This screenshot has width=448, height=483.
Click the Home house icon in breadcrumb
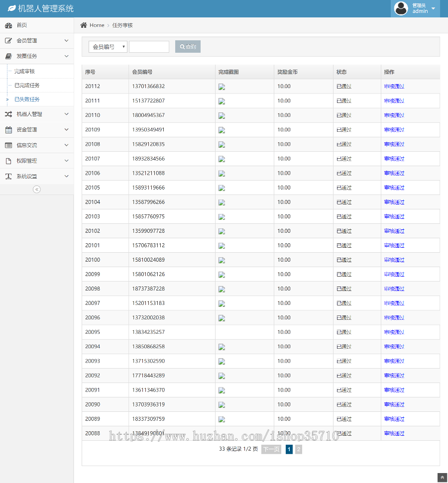pos(84,25)
